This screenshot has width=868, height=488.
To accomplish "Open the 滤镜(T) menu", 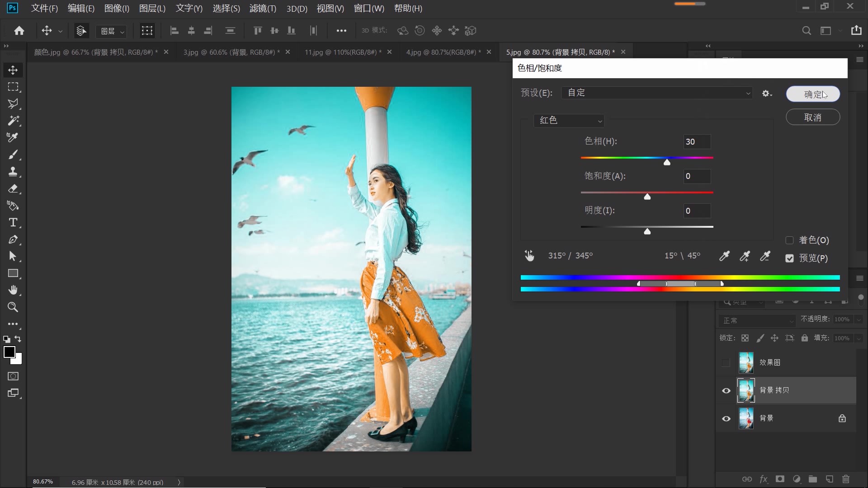I will pos(263,8).
